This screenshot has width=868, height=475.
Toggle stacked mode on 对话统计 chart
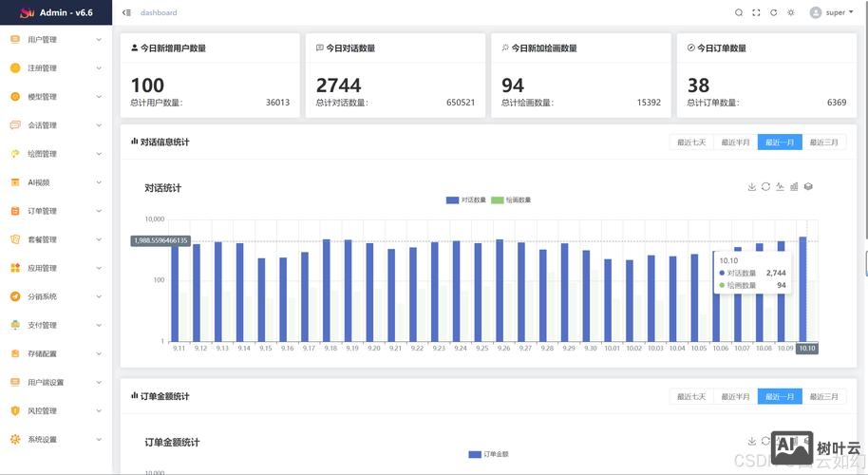click(808, 187)
